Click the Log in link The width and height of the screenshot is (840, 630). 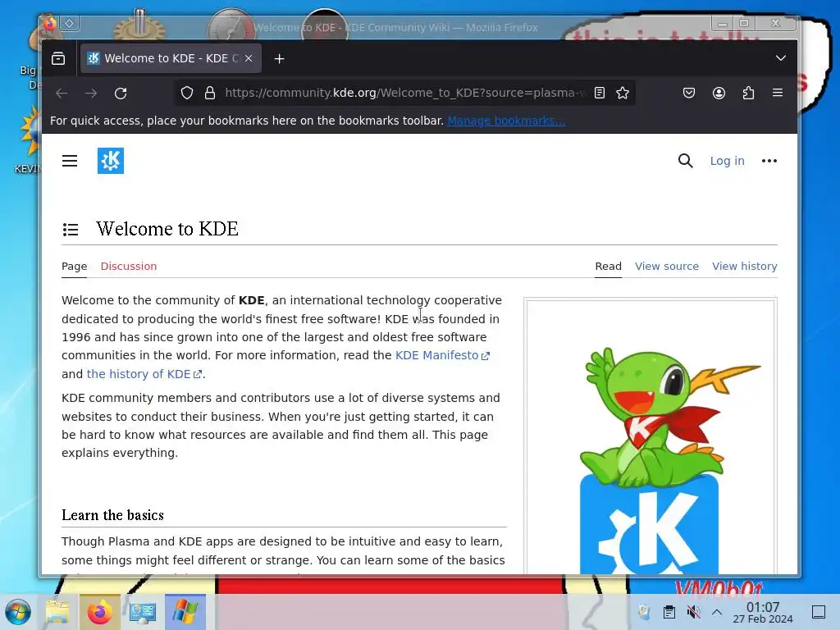click(727, 161)
